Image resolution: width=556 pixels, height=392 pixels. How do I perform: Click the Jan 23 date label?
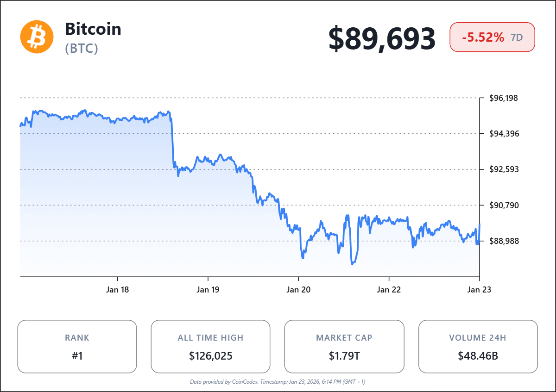(479, 290)
